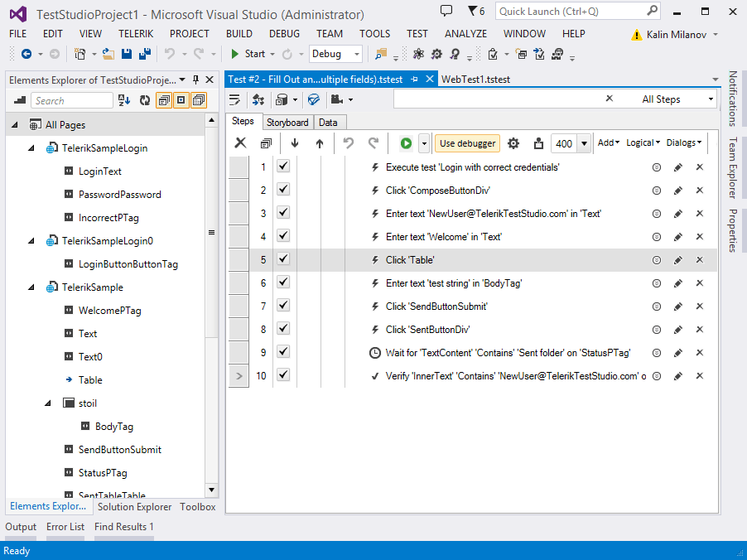The width and height of the screenshot is (747, 560).
Task: Refresh the Elements Explorer tree
Action: [145, 100]
